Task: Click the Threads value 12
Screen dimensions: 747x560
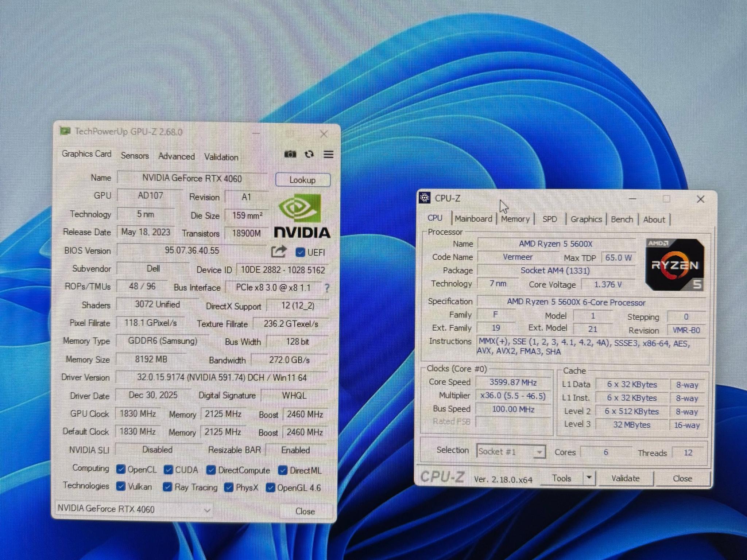Action: coord(688,453)
